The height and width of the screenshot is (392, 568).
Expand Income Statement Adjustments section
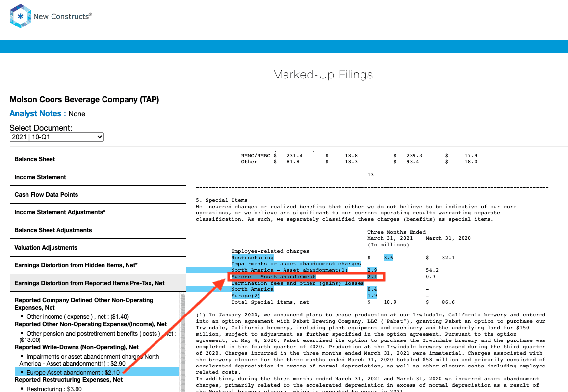98,212
